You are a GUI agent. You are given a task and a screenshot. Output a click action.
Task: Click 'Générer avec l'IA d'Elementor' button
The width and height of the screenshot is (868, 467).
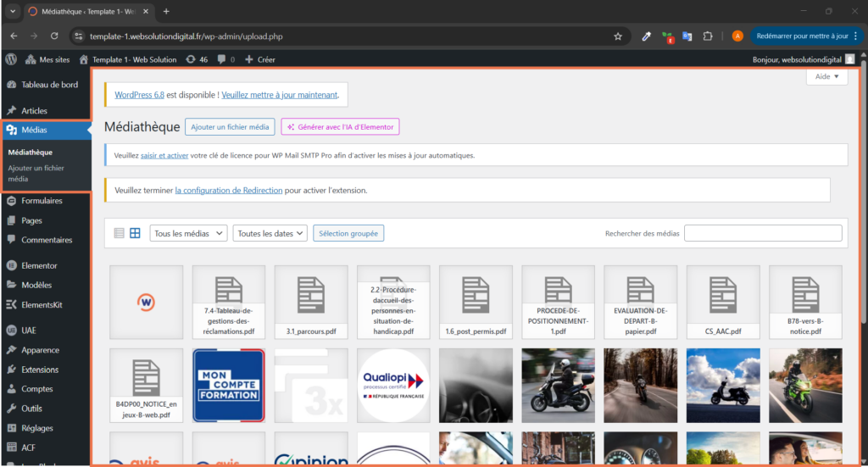tap(340, 127)
